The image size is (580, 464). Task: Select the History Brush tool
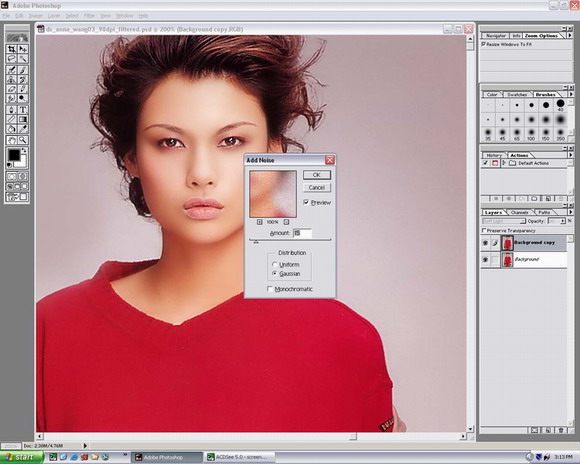click(x=23, y=80)
